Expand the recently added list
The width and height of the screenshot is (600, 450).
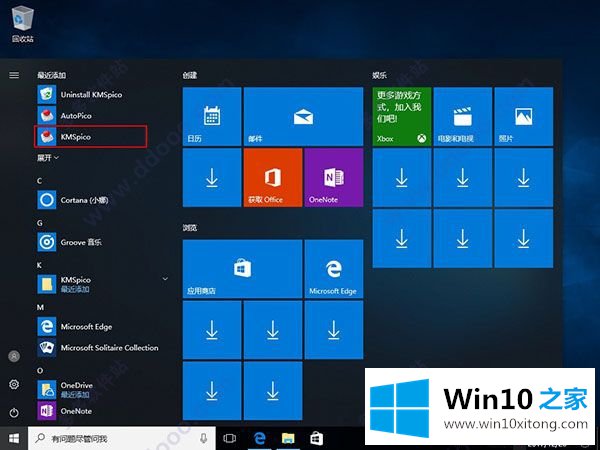pyautogui.click(x=48, y=158)
